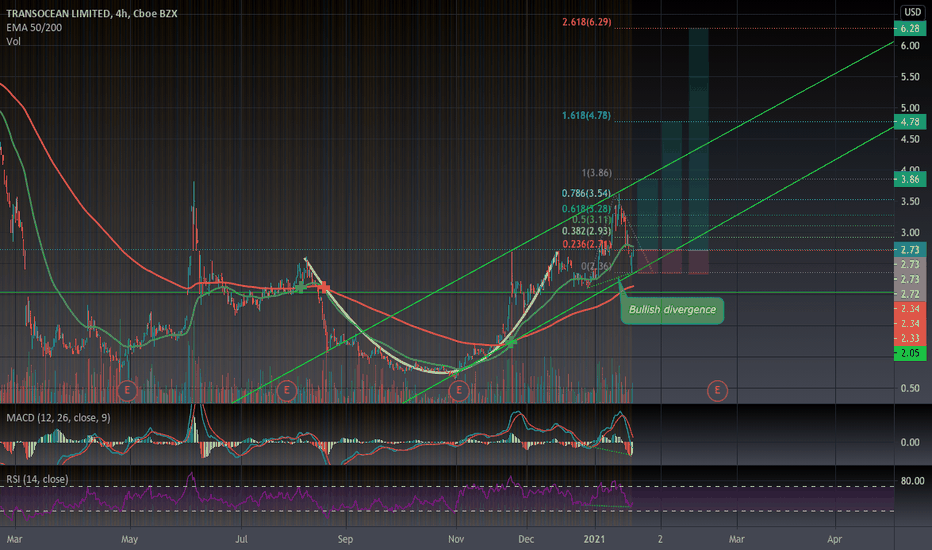The image size is (932, 550).
Task: Select the 0.786(3.54) Fibonacci label
Action: pyautogui.click(x=586, y=193)
